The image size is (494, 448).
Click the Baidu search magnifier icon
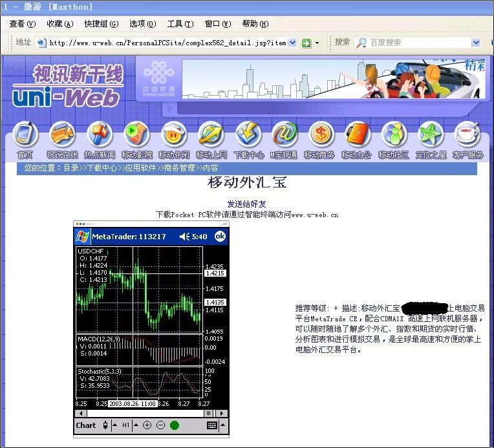point(361,43)
